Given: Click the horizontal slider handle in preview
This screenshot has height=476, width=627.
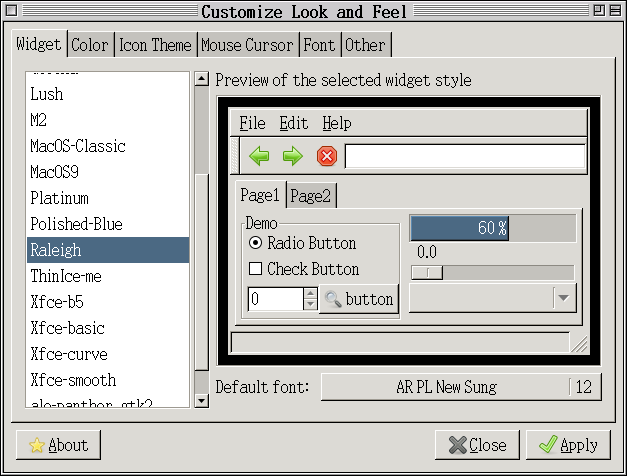Looking at the screenshot, I should pos(428,273).
